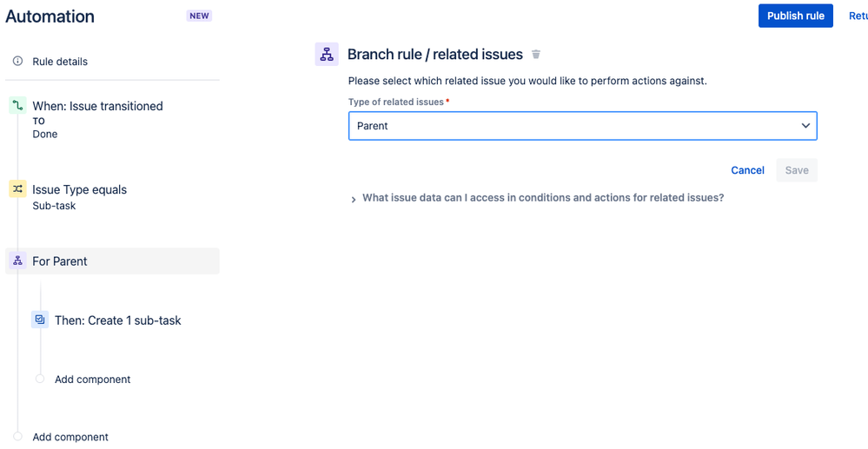Click the large Branch rule header icon
This screenshot has height=449, width=868.
click(327, 55)
